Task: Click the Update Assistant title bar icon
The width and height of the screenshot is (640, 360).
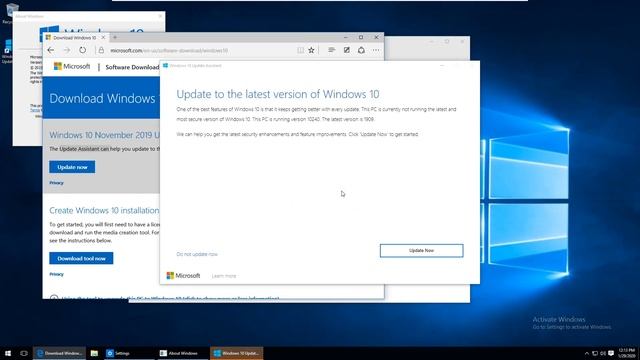Action: (x=165, y=65)
